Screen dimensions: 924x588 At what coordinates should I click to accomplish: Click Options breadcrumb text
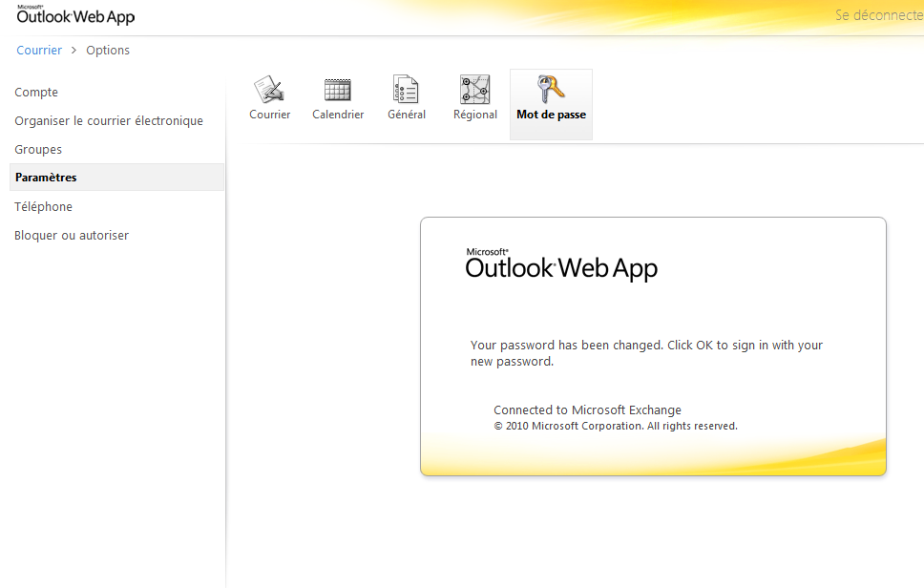click(x=108, y=50)
